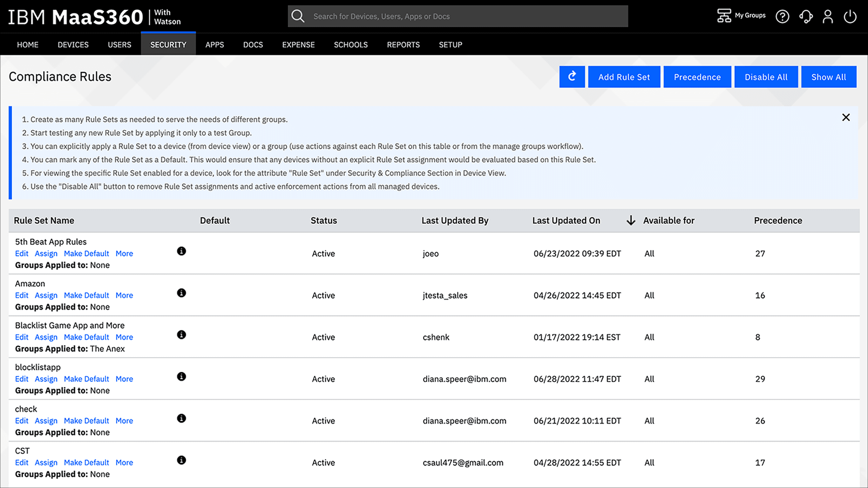The image size is (868, 488).
Task: Open the DEVICES menu
Action: coord(73,44)
